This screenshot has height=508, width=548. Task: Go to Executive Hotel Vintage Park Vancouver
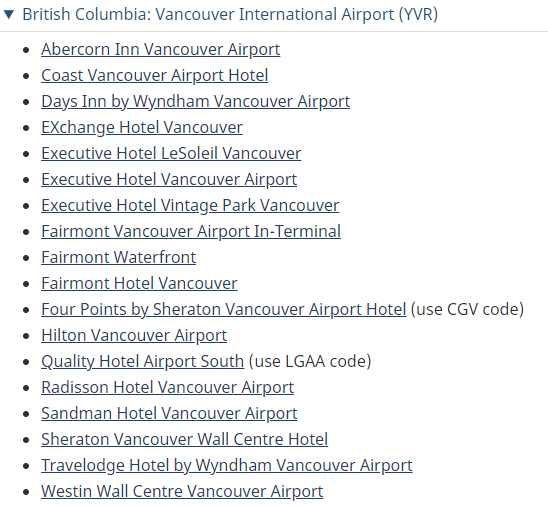click(x=190, y=205)
